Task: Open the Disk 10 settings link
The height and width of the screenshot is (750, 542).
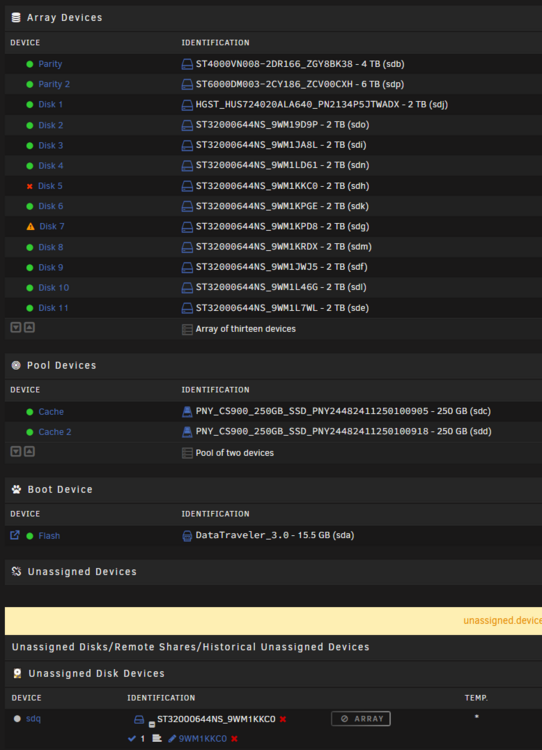Action: click(x=54, y=288)
